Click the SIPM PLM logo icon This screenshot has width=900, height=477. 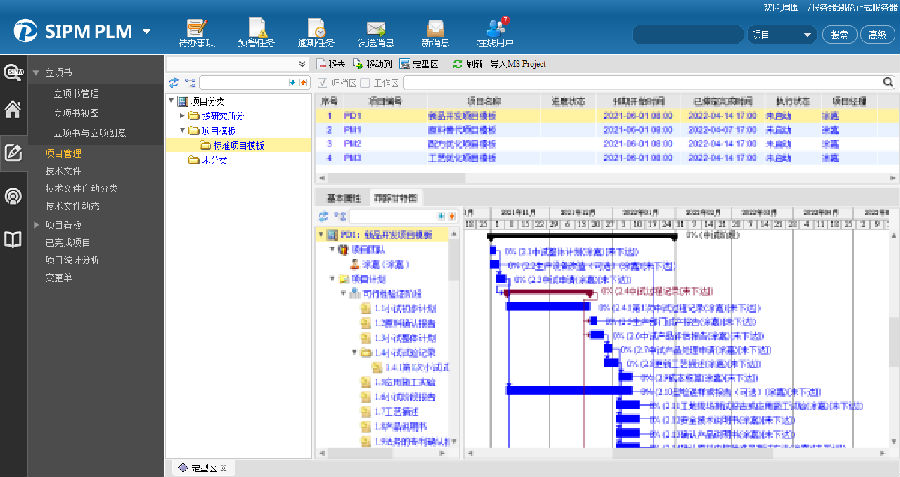(25, 31)
